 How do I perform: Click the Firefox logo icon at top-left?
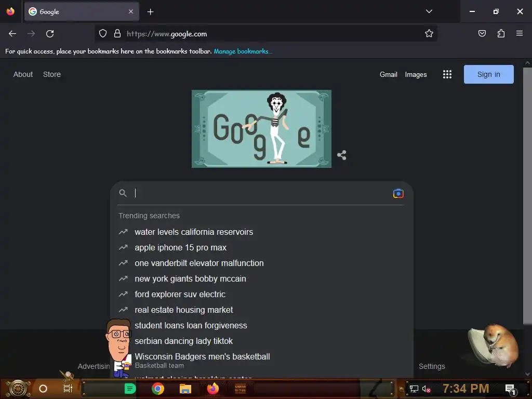click(10, 11)
